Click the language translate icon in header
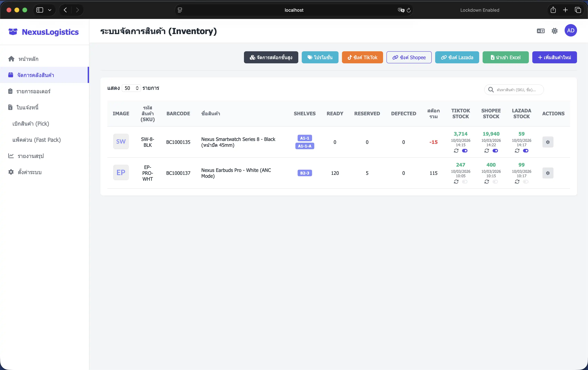 pos(541,31)
